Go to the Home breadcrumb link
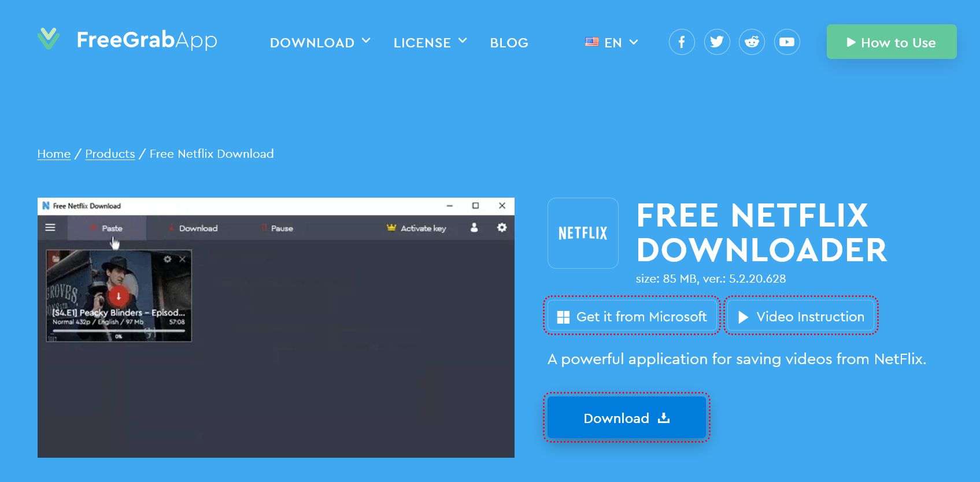This screenshot has width=980, height=482. [x=54, y=154]
